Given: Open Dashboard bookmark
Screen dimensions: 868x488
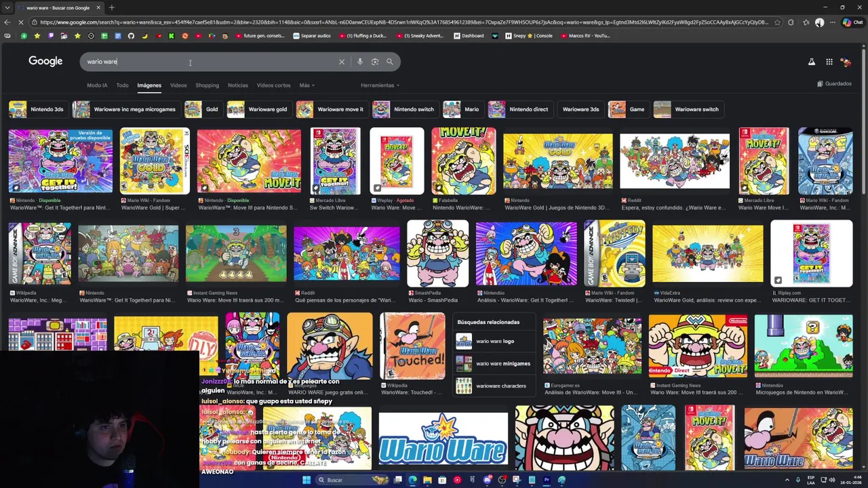Looking at the screenshot, I should click(x=469, y=36).
